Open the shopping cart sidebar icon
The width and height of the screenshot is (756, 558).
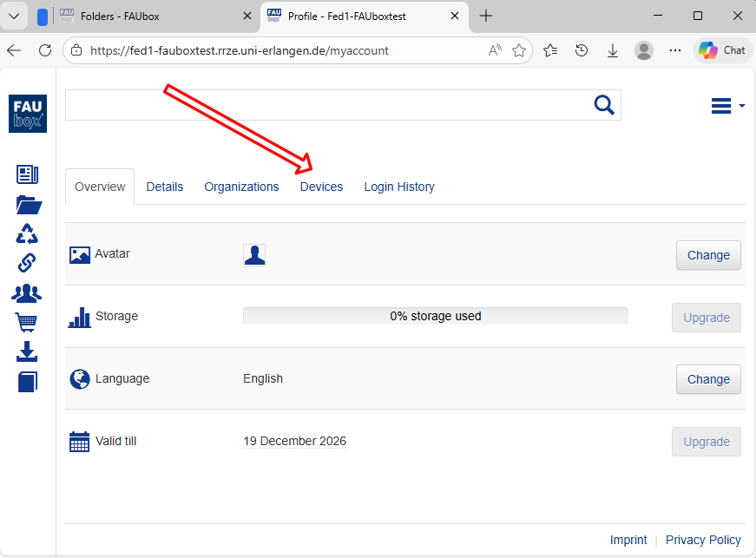tap(28, 323)
